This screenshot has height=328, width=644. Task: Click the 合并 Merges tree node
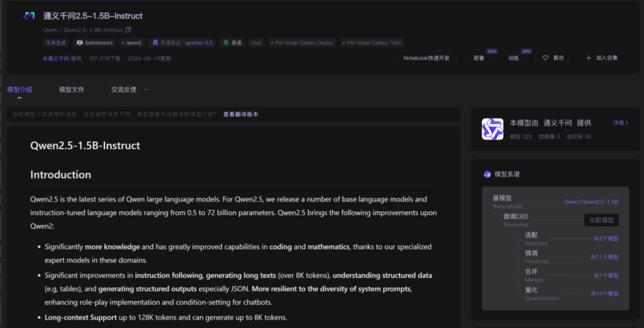534,275
